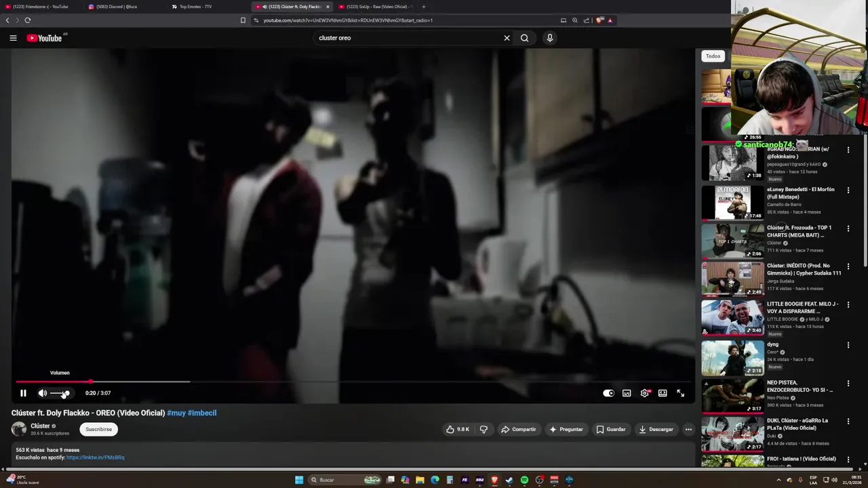
Task: Enter fullscreen mode
Action: [680, 393]
